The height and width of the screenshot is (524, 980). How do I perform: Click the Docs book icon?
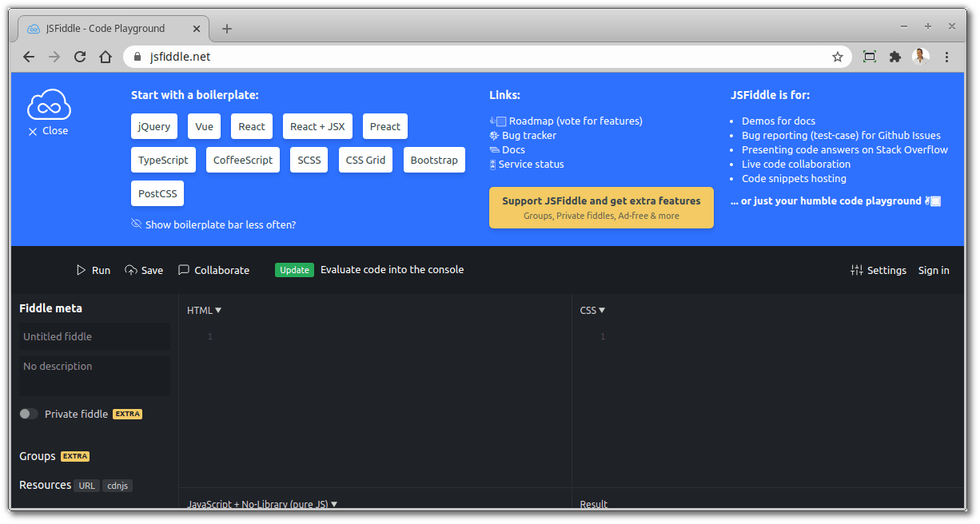pyautogui.click(x=495, y=150)
